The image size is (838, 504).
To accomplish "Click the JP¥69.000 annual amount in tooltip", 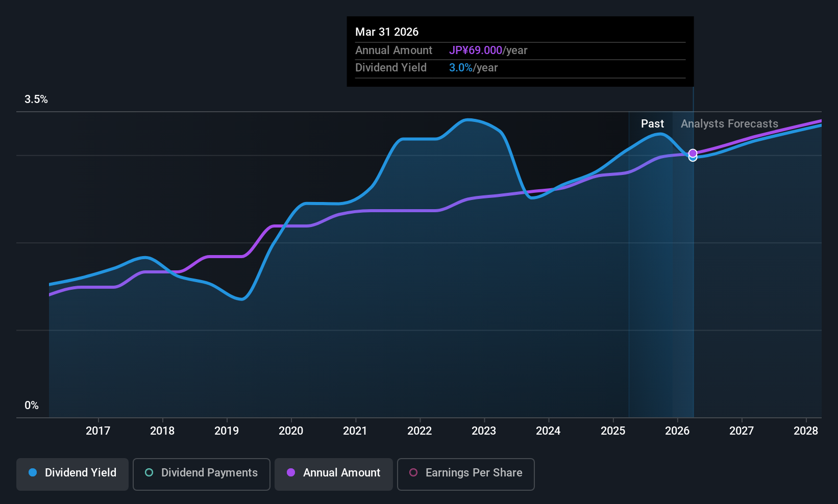I will (476, 51).
